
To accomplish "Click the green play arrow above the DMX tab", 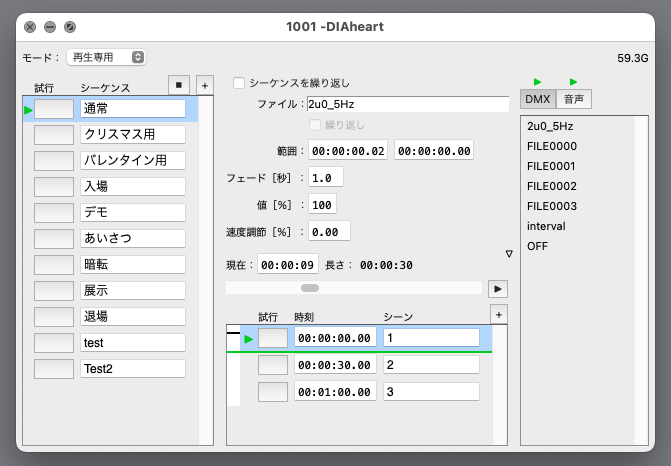I will (537, 82).
